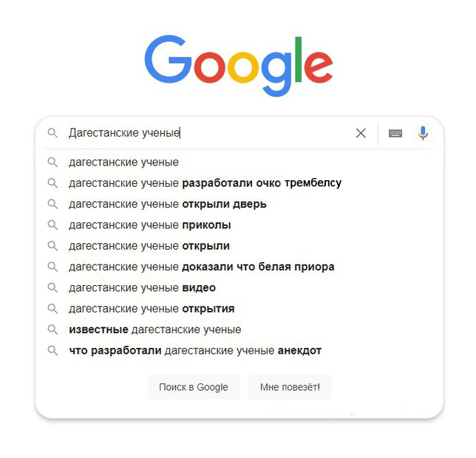Start voice search with microphone icon
Image resolution: width=476 pixels, height=458 pixels.
coord(423,133)
